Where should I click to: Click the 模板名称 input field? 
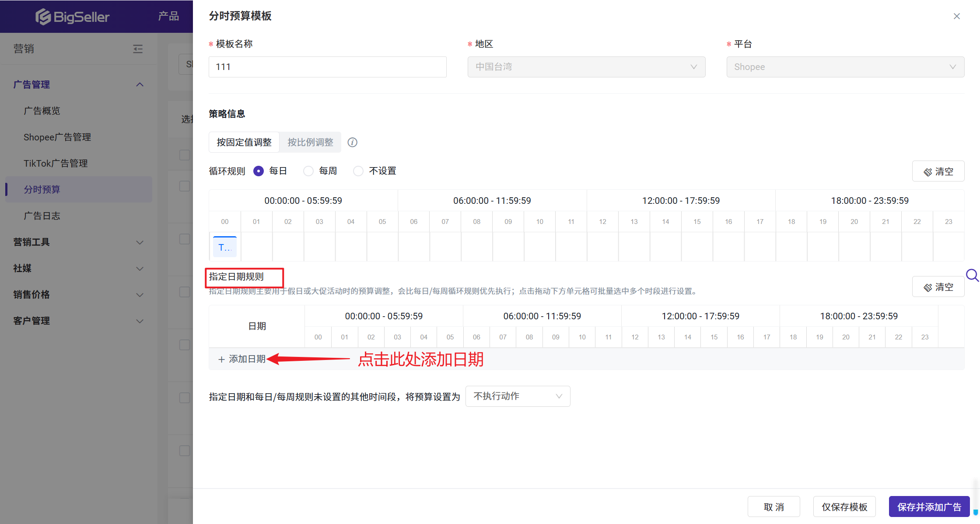(x=327, y=67)
